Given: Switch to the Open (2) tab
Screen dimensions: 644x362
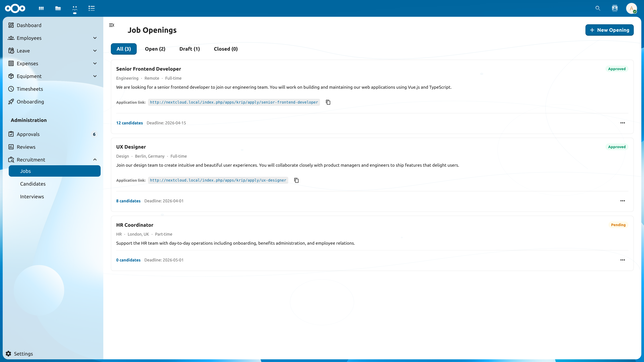Looking at the screenshot, I should click(155, 49).
